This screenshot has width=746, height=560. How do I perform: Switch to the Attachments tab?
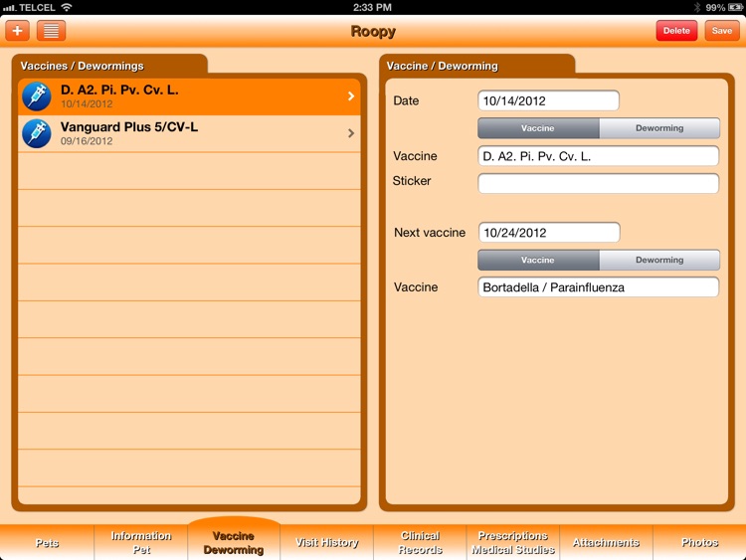(606, 542)
